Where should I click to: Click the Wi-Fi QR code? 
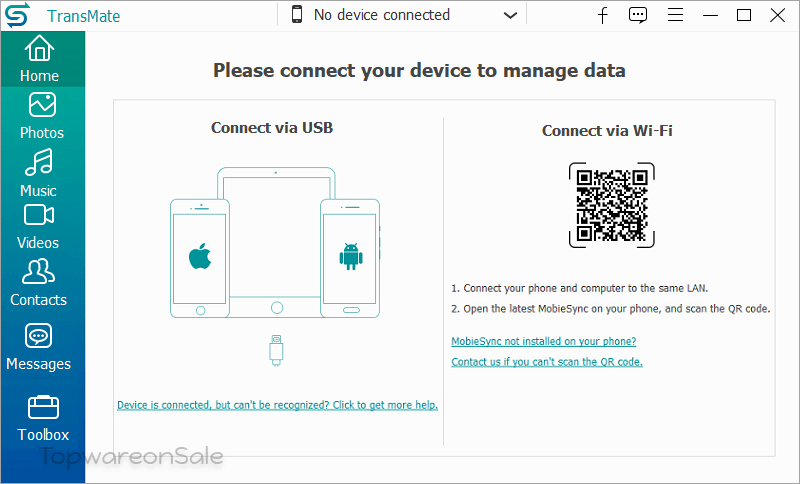coord(612,205)
